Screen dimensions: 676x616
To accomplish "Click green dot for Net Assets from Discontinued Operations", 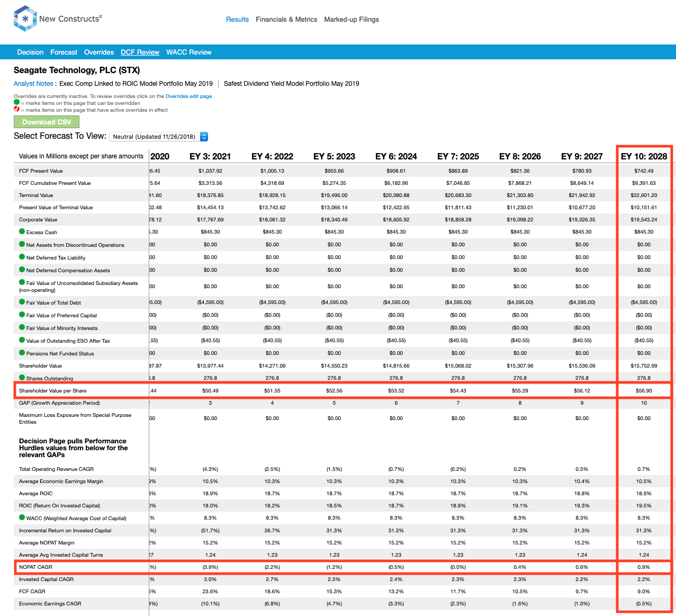I will click(x=22, y=244).
